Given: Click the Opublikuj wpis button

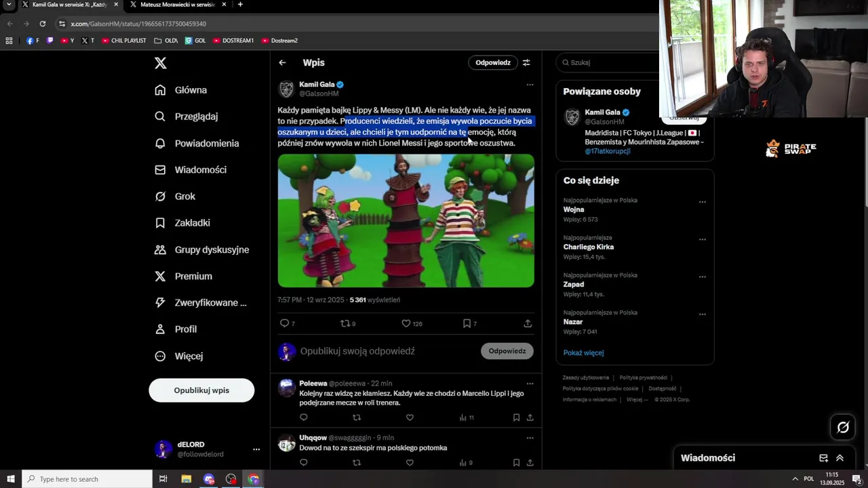Looking at the screenshot, I should (x=201, y=390).
